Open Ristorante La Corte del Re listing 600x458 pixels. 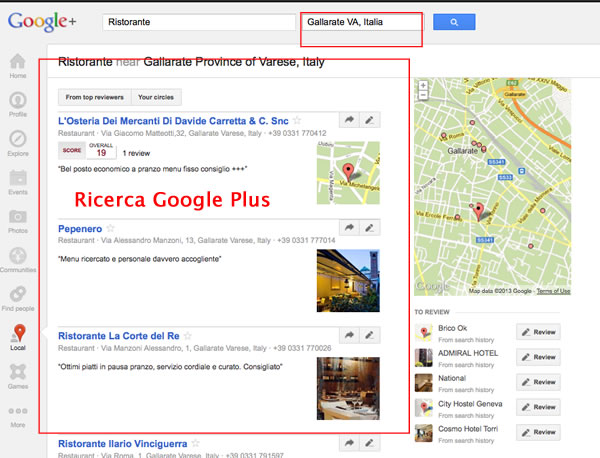click(119, 336)
